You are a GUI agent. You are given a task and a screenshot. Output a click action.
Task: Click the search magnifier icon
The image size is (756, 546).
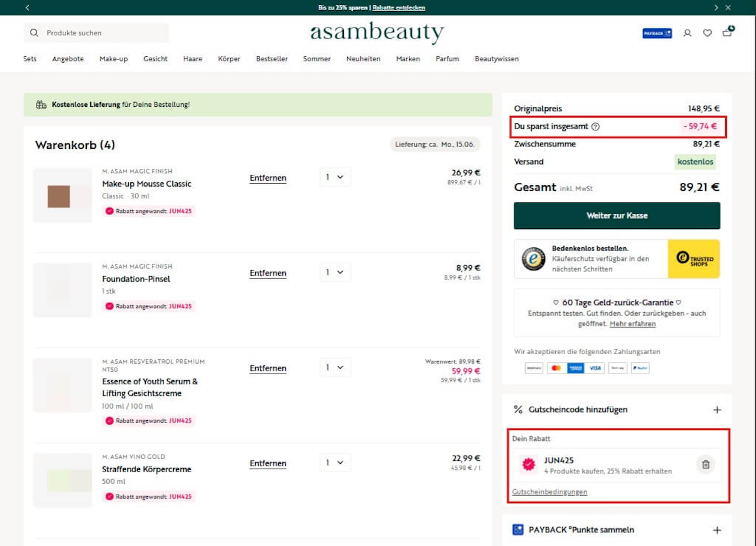point(34,33)
